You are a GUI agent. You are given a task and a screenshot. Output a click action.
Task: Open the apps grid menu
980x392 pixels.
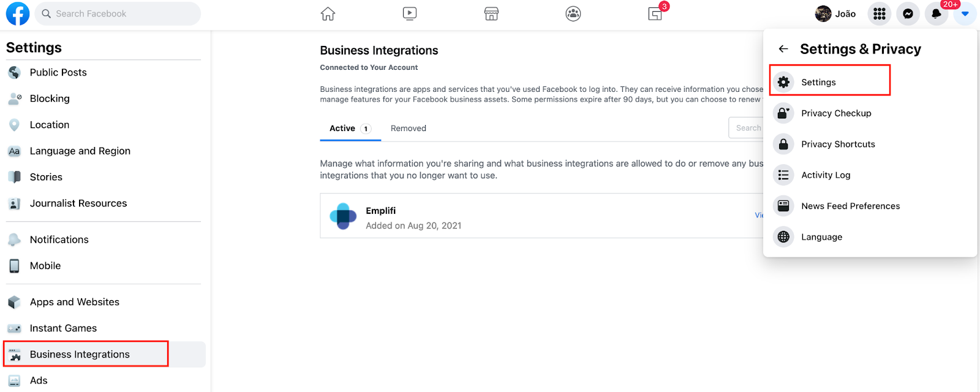tap(880, 13)
